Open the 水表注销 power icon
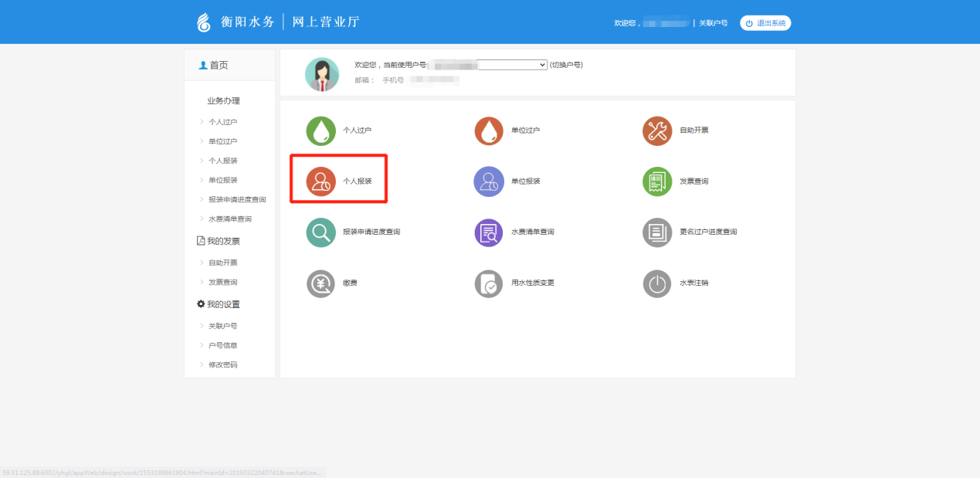This screenshot has width=980, height=478. (x=657, y=283)
